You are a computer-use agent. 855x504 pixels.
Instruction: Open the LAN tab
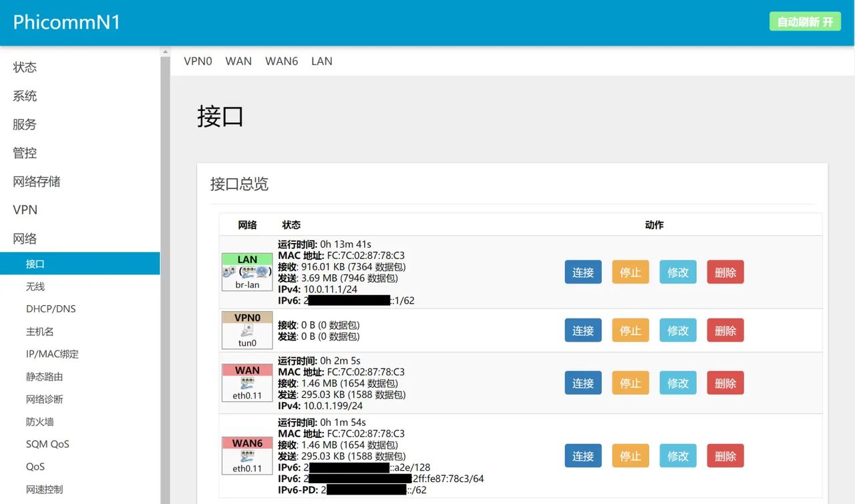pyautogui.click(x=321, y=61)
